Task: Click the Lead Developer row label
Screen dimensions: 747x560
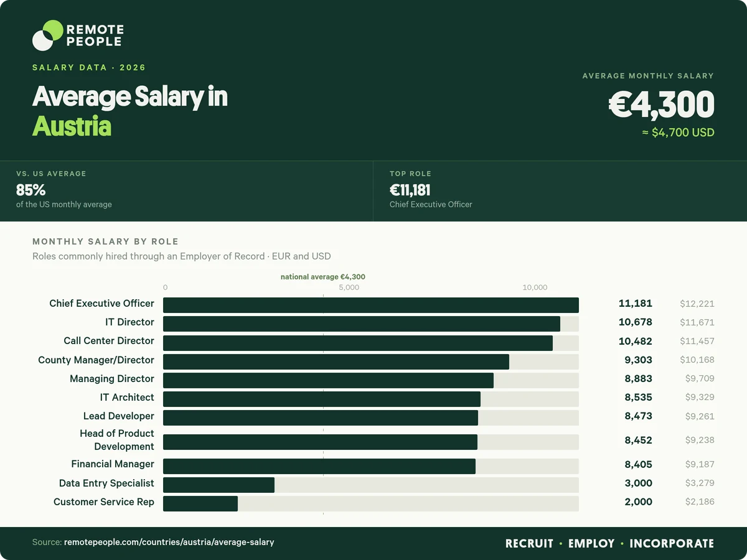Action: [119, 416]
